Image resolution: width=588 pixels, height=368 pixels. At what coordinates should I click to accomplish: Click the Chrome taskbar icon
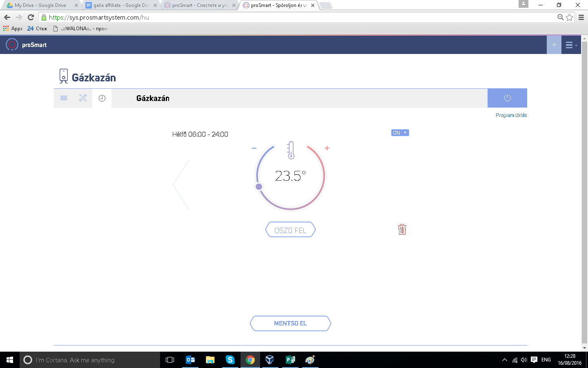250,360
